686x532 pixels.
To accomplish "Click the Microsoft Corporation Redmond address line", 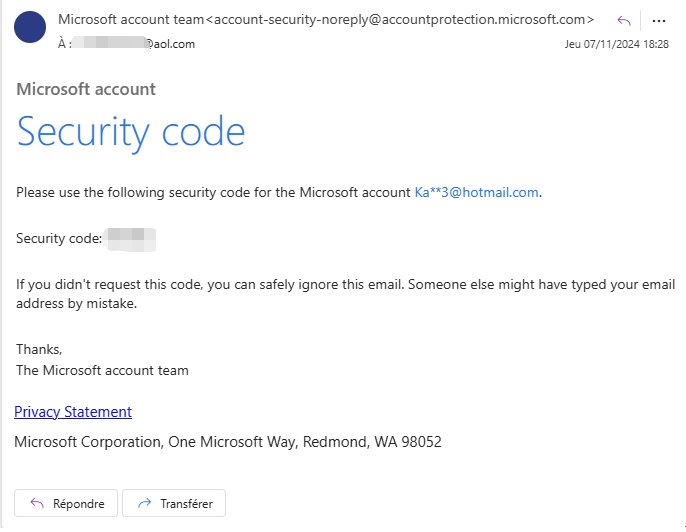I will 228,441.
